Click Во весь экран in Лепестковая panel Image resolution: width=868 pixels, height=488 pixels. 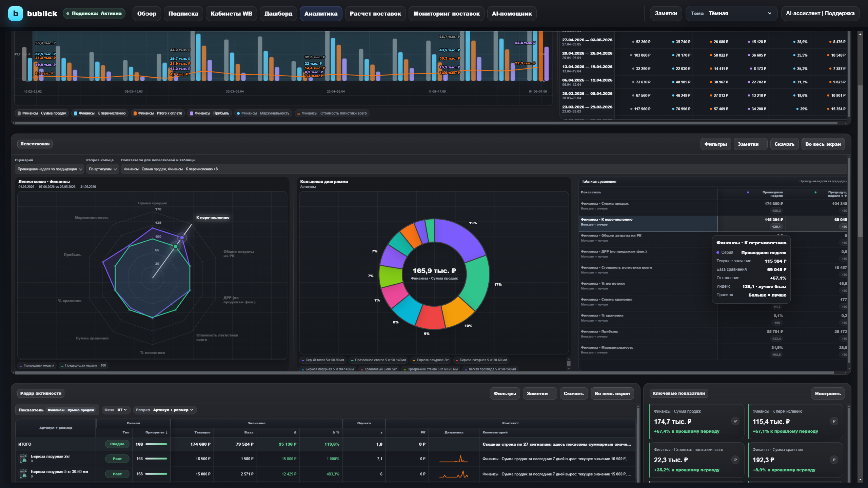[x=823, y=144]
